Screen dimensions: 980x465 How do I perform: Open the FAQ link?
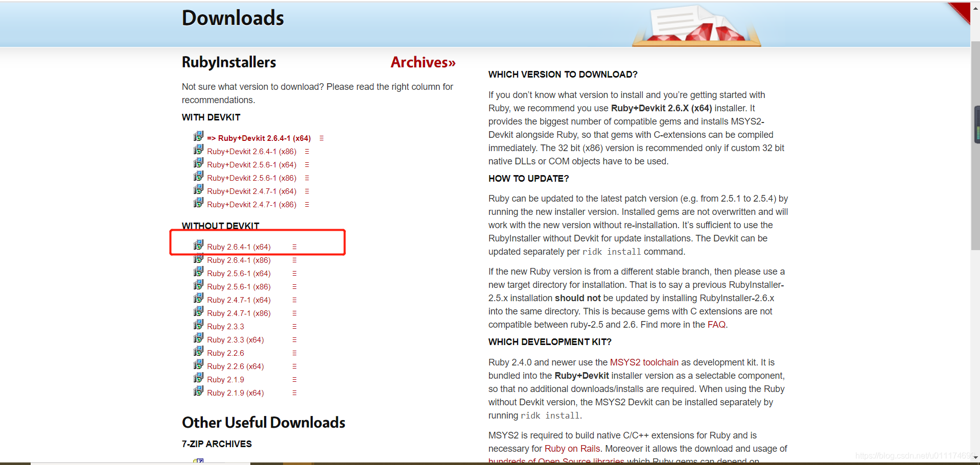[716, 325]
